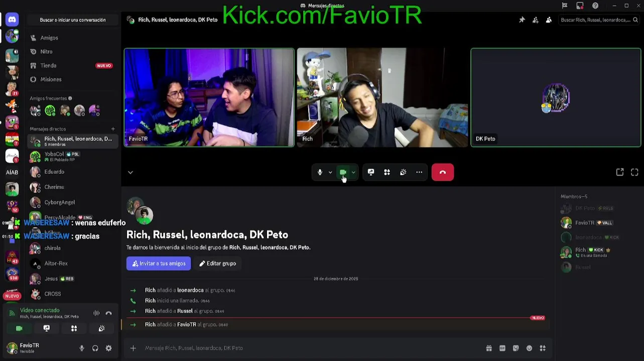Select Rich video tile
The height and width of the screenshot is (361, 644).
(x=382, y=97)
